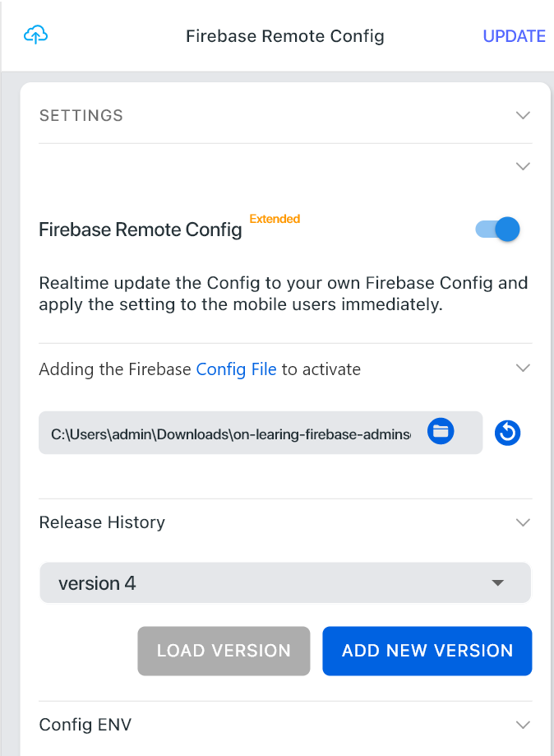Click the blue reset refresh icon
554x756 pixels.
(x=507, y=433)
